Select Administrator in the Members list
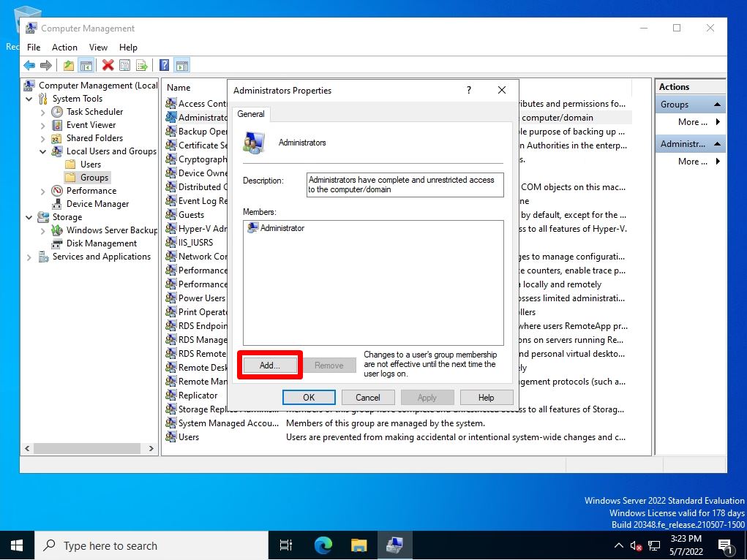This screenshot has height=560, width=747. point(276,228)
